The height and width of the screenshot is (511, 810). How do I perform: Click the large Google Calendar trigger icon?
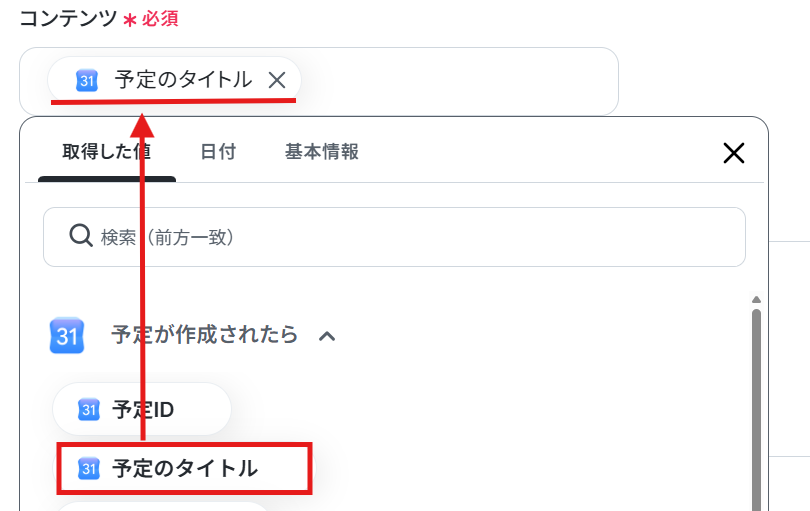point(67,336)
